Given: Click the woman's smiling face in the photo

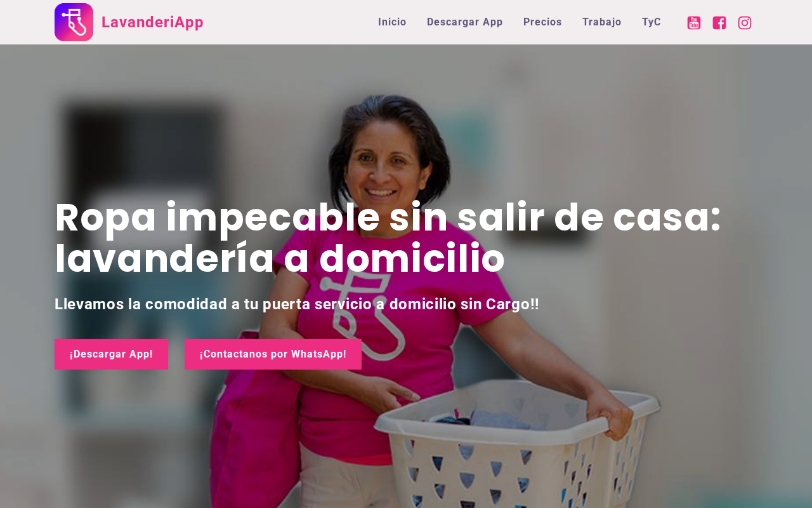Looking at the screenshot, I should 382,165.
